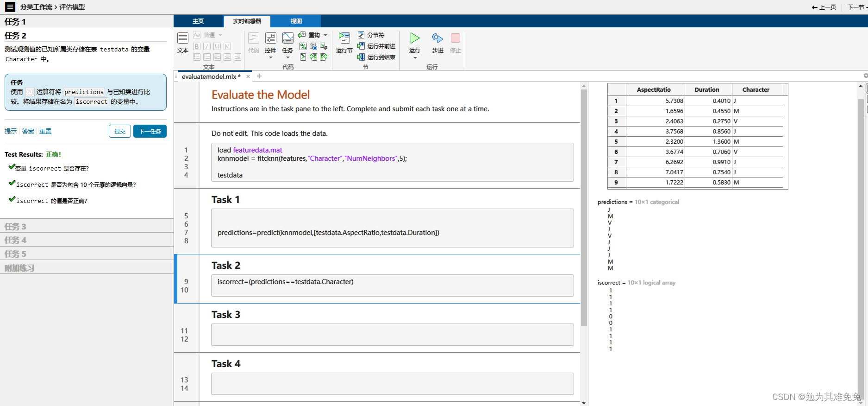
Task: Click the comment (%) icon
Action: coord(303,46)
